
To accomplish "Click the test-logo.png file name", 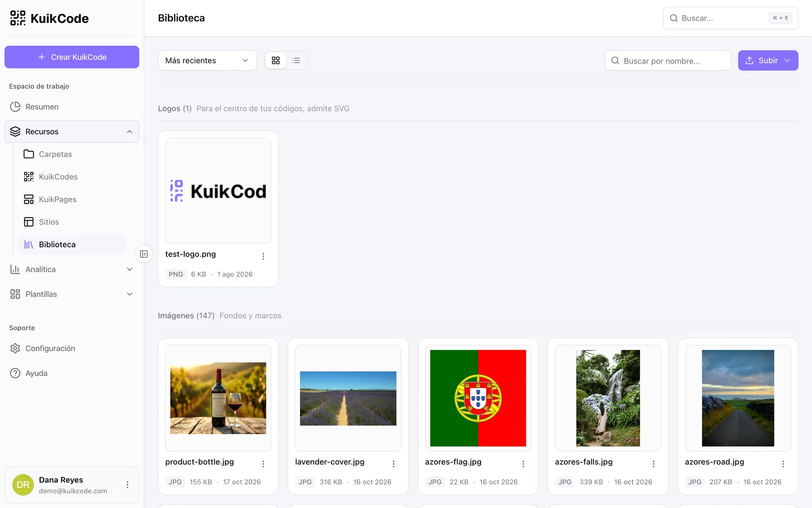I will (x=190, y=254).
